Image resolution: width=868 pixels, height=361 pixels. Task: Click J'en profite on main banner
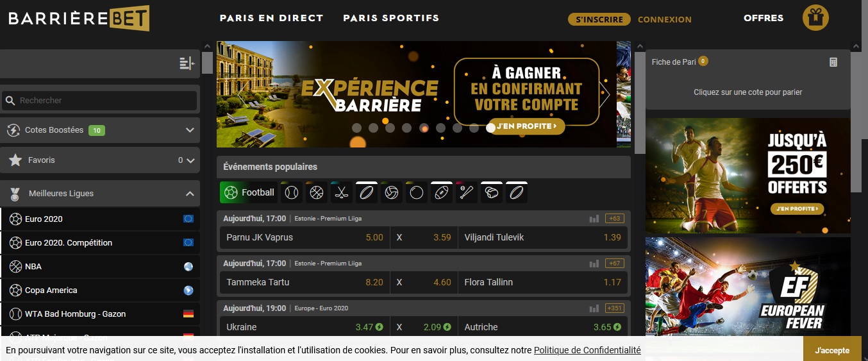point(526,126)
